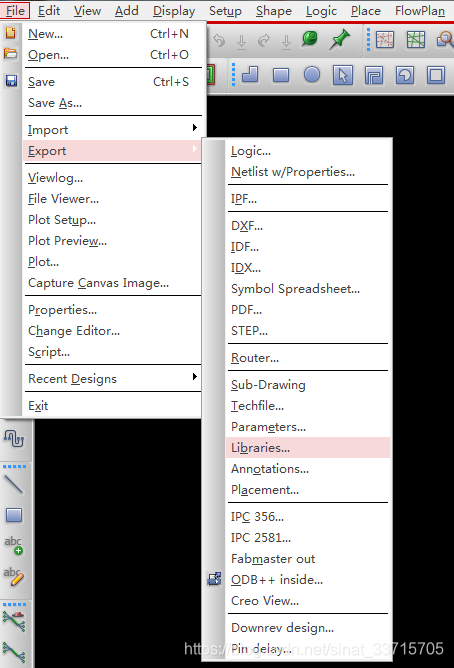Open the Edit menu
The width and height of the screenshot is (454, 668).
pos(49,10)
